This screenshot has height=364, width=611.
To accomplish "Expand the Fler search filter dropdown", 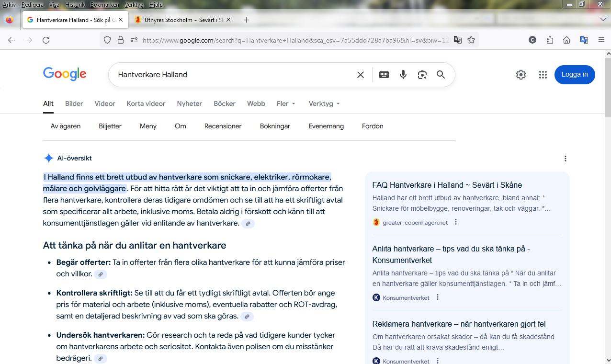I will (286, 103).
